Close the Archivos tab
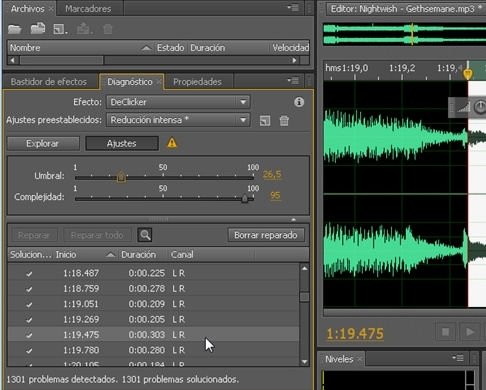The width and height of the screenshot is (486, 390). [x=51, y=9]
